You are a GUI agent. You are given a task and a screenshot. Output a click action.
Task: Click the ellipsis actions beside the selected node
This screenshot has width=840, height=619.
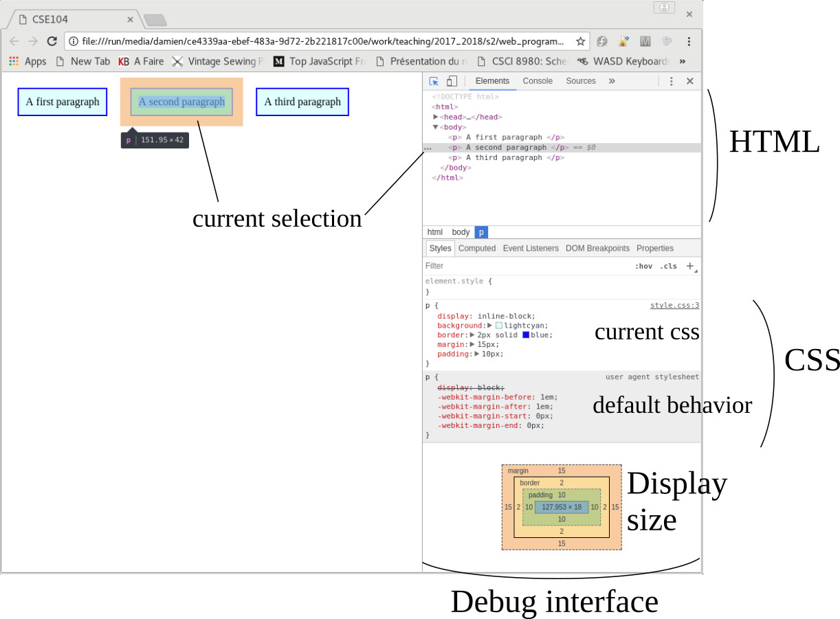428,148
